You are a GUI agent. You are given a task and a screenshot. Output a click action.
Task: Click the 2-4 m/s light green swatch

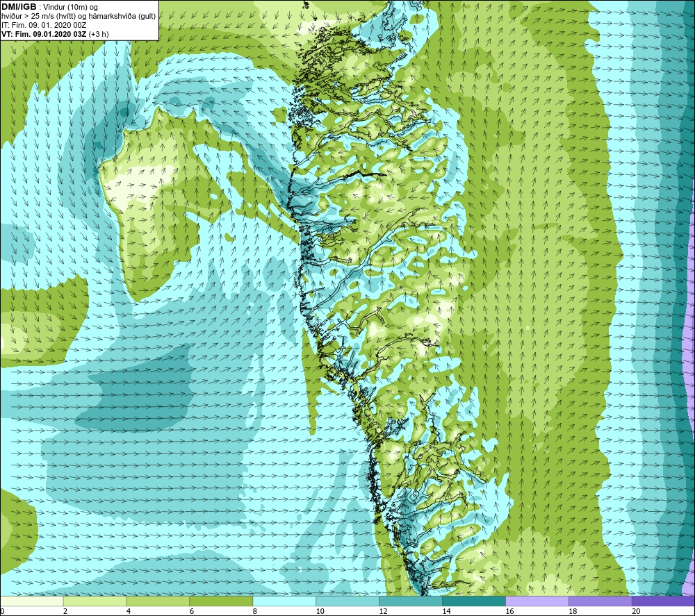(95, 601)
